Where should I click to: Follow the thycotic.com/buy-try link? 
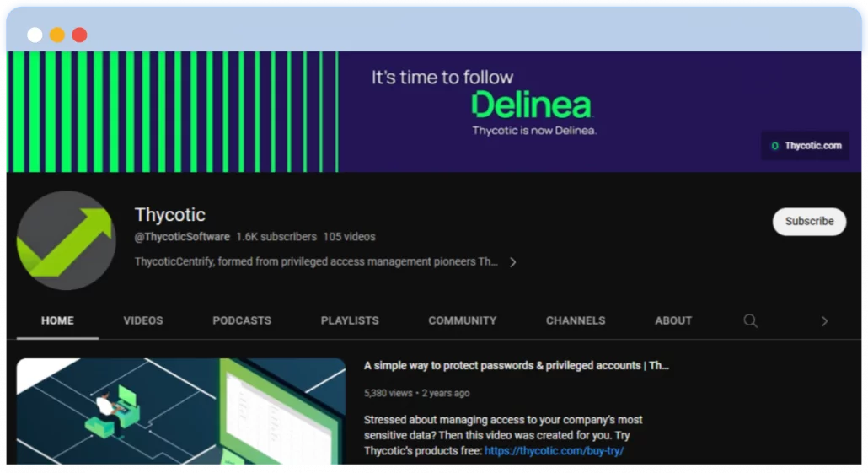555,451
